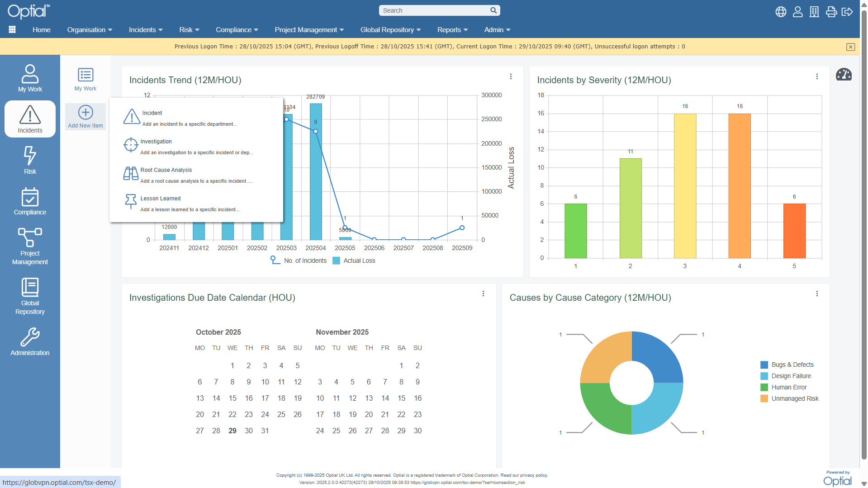Open the Risk module from the sidebar
Image resolution: width=868 pixels, height=488 pixels.
[29, 159]
